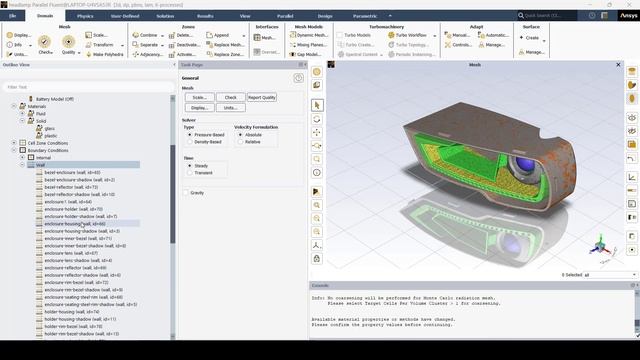Open Mesh interfaces ribbon item

[x=264, y=38]
